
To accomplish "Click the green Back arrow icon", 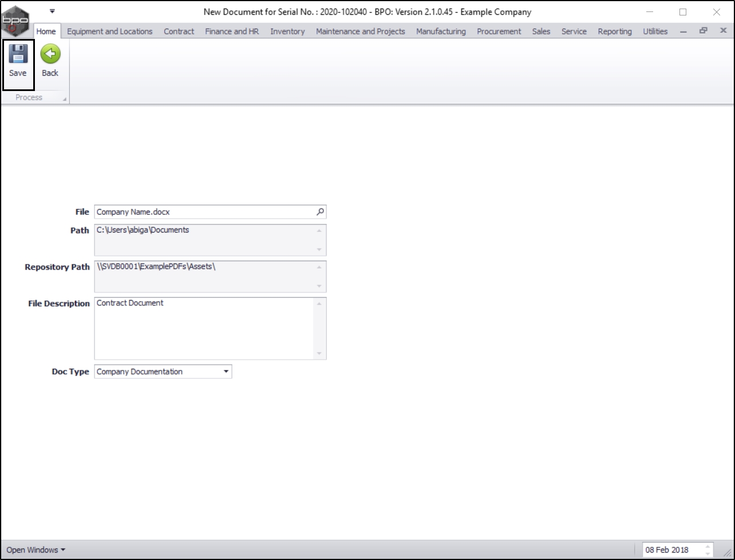I will (x=50, y=55).
